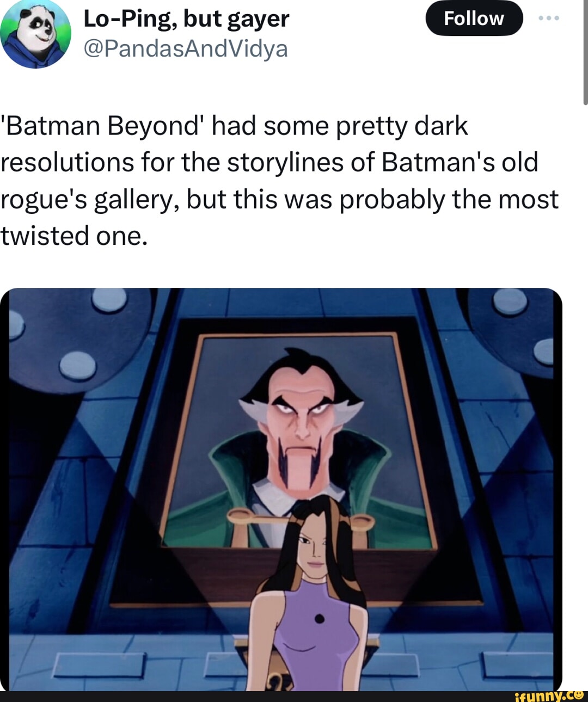Click the word 'resolutions' in the tweet
This screenshot has height=702, width=588.
[x=67, y=162]
